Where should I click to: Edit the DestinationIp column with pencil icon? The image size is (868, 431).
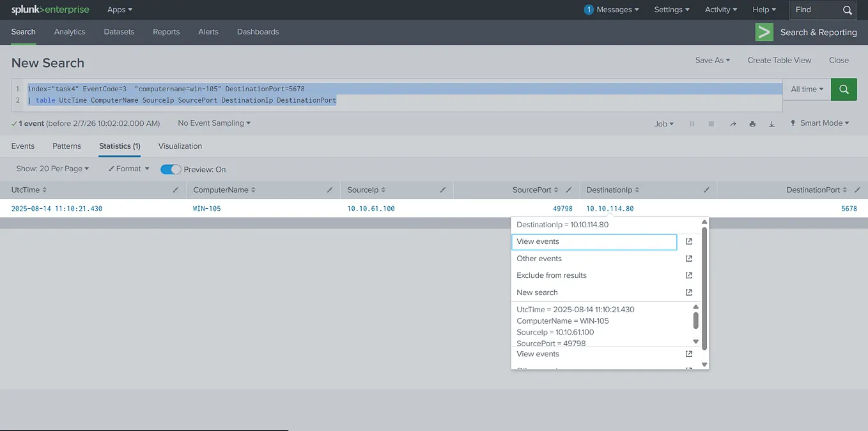[706, 190]
